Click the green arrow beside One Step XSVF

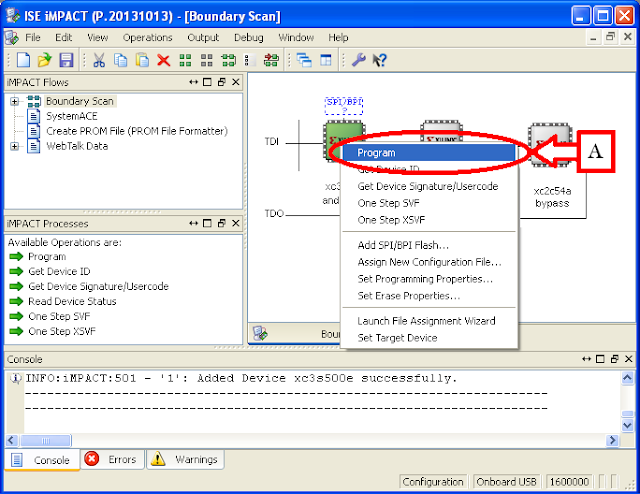click(16, 331)
